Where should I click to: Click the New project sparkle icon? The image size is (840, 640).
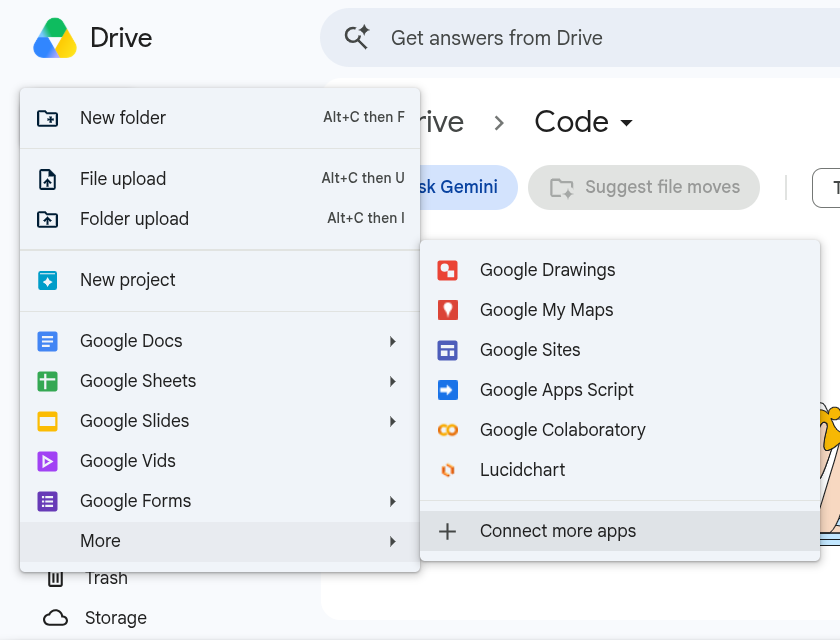(x=48, y=280)
